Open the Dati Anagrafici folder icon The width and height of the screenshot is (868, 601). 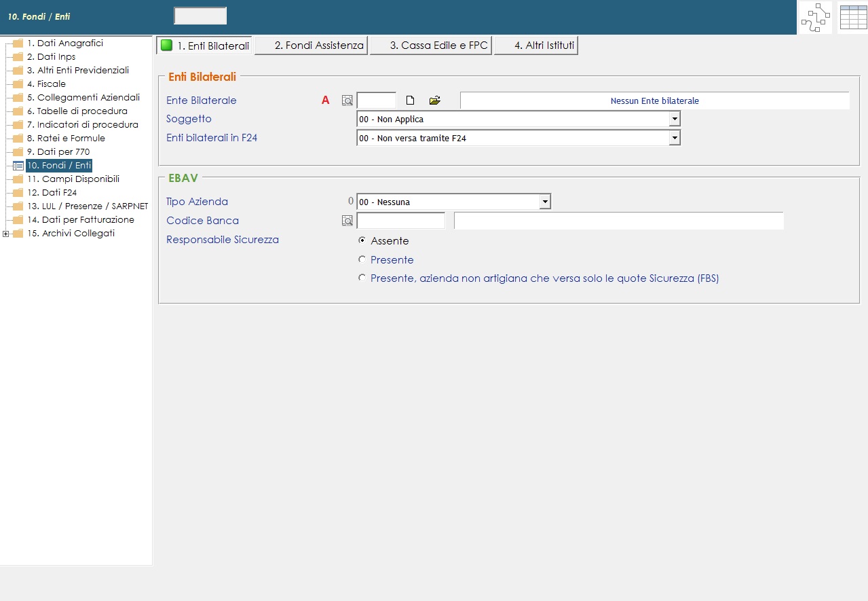coord(18,43)
